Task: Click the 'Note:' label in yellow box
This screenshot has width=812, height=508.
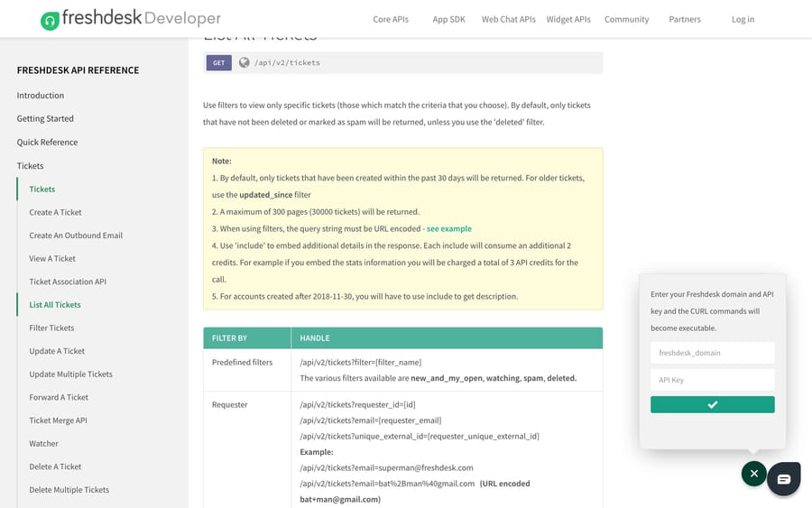Action: [222, 161]
